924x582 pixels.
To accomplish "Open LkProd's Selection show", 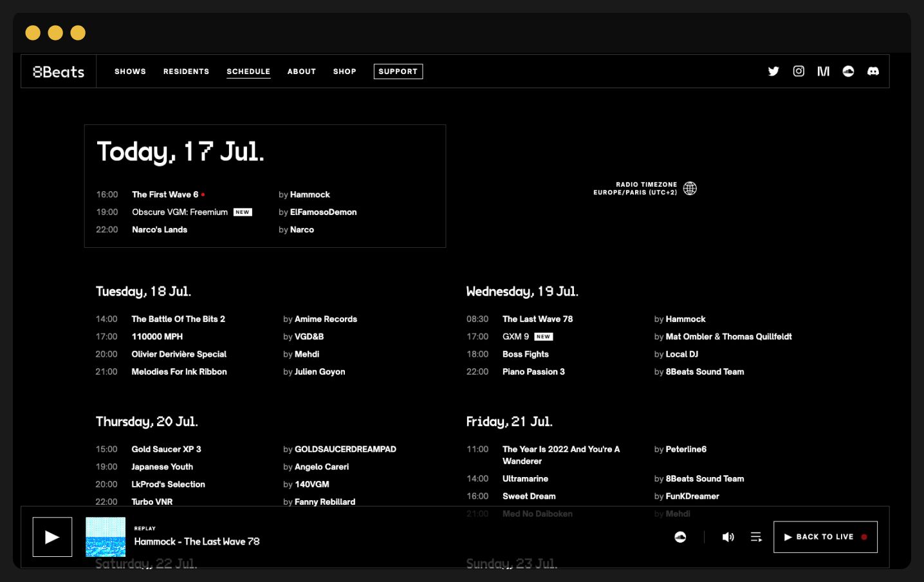I will [x=169, y=484].
